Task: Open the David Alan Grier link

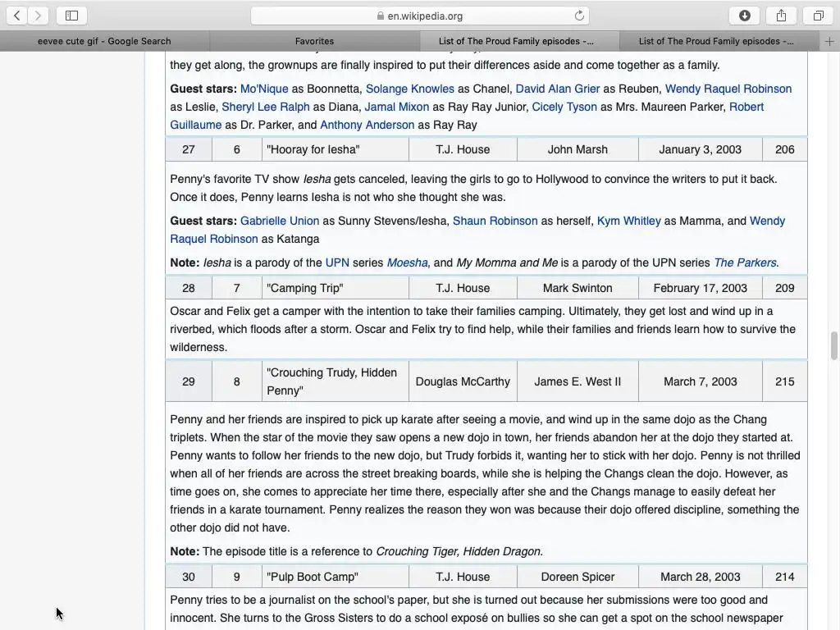Action: click(558, 89)
